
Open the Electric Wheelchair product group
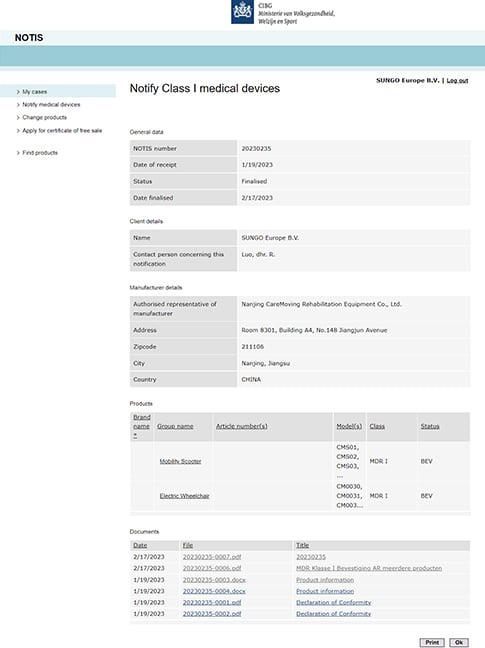(185, 496)
